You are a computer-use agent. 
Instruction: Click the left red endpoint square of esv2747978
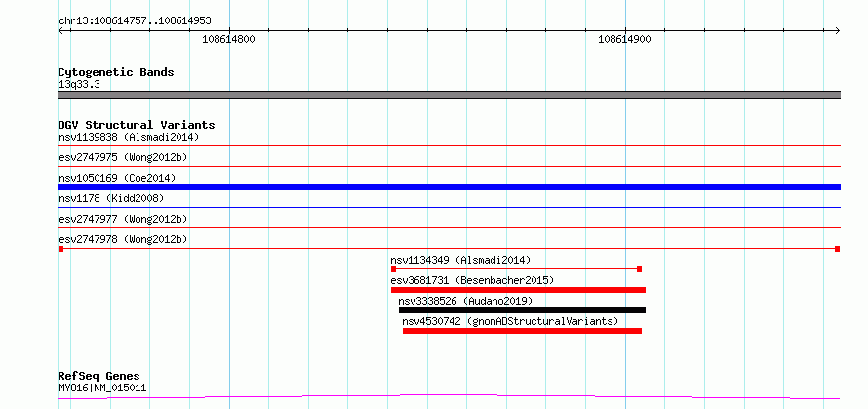pyautogui.click(x=60, y=249)
